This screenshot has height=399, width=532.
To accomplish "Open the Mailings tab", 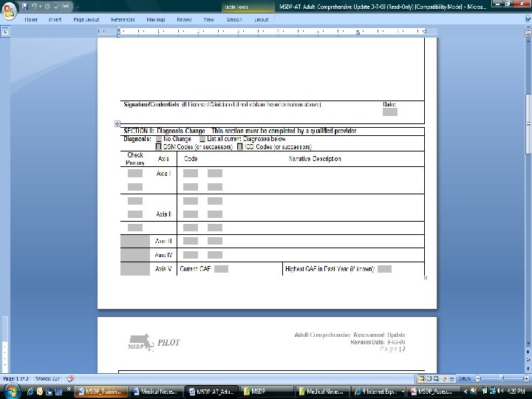I will [x=156, y=20].
